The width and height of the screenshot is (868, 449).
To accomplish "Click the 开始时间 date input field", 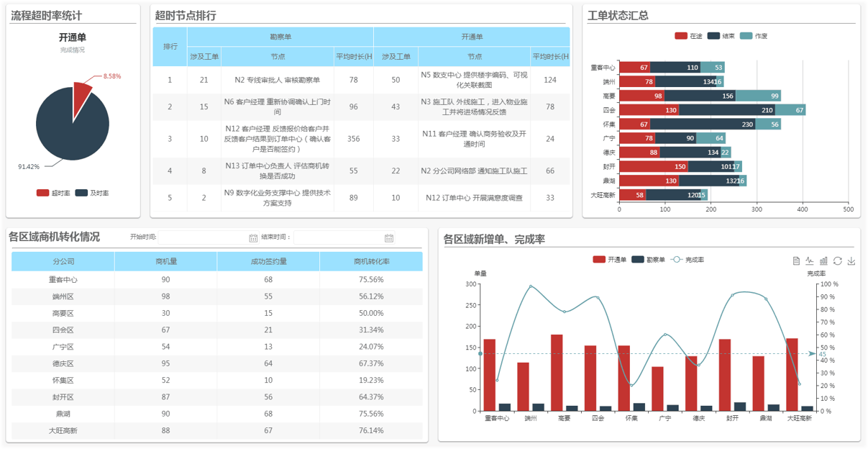I will click(203, 237).
